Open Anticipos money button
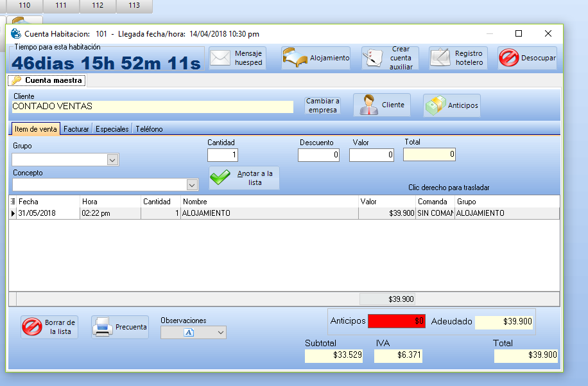Screen dimensions: 588x386 [452, 105]
